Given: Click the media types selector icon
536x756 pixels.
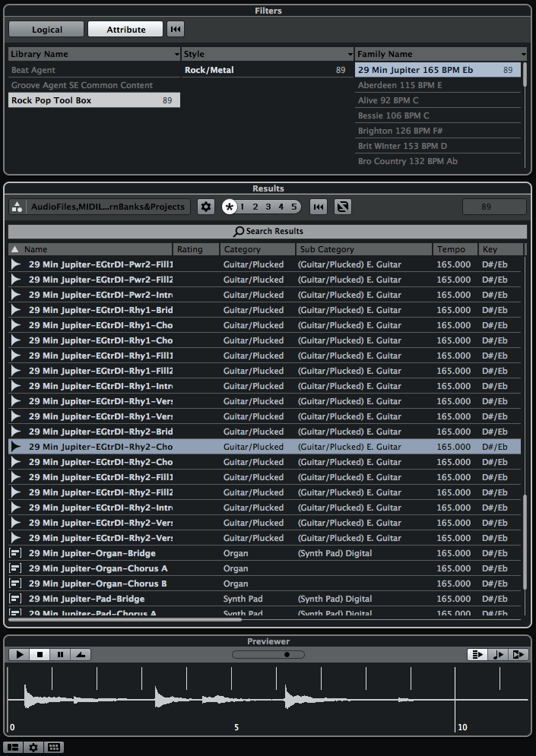Looking at the screenshot, I should 17,207.
